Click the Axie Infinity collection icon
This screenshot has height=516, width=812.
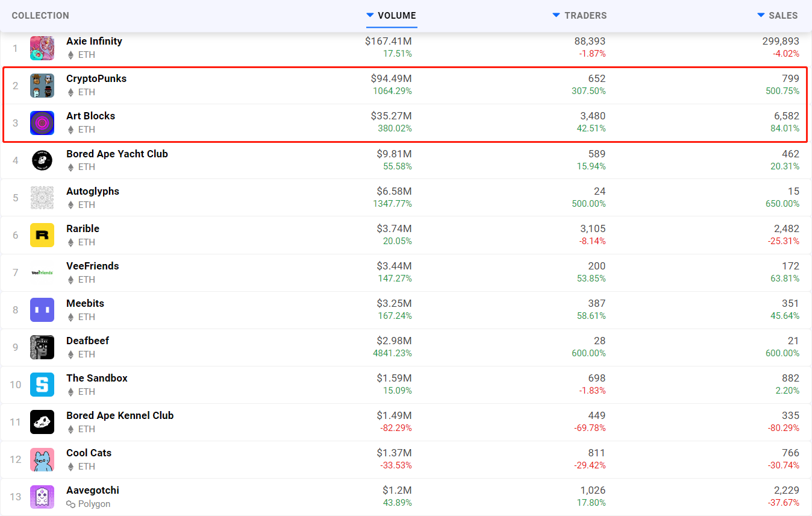pyautogui.click(x=42, y=48)
